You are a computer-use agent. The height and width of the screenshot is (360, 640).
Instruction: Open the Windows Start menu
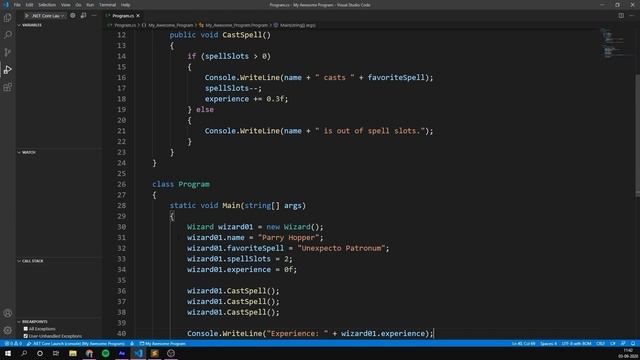coord(8,353)
